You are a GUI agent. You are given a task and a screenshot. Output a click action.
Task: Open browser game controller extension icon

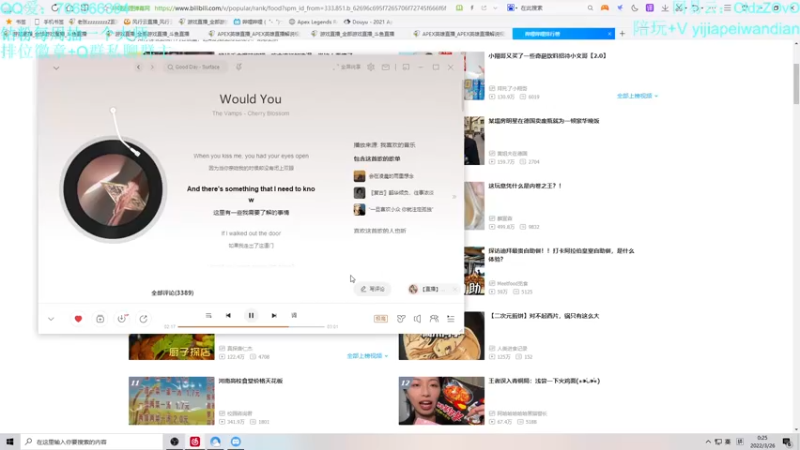click(x=605, y=8)
